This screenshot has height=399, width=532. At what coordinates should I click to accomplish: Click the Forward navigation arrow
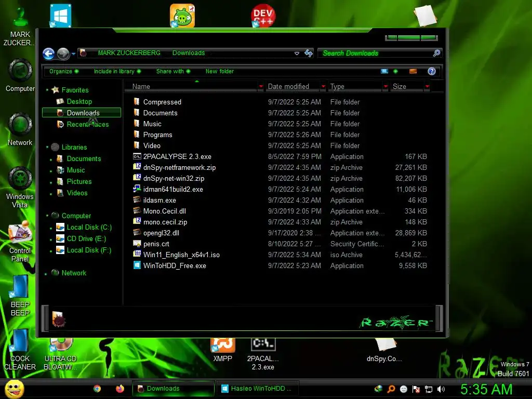(63, 54)
